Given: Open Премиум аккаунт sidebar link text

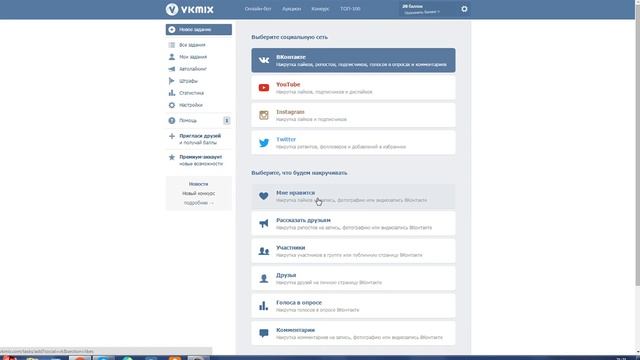Looking at the screenshot, I should pos(201,157).
